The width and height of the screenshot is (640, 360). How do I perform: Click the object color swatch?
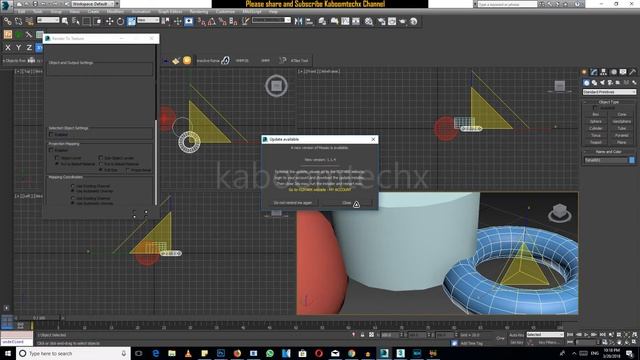pyautogui.click(x=632, y=160)
